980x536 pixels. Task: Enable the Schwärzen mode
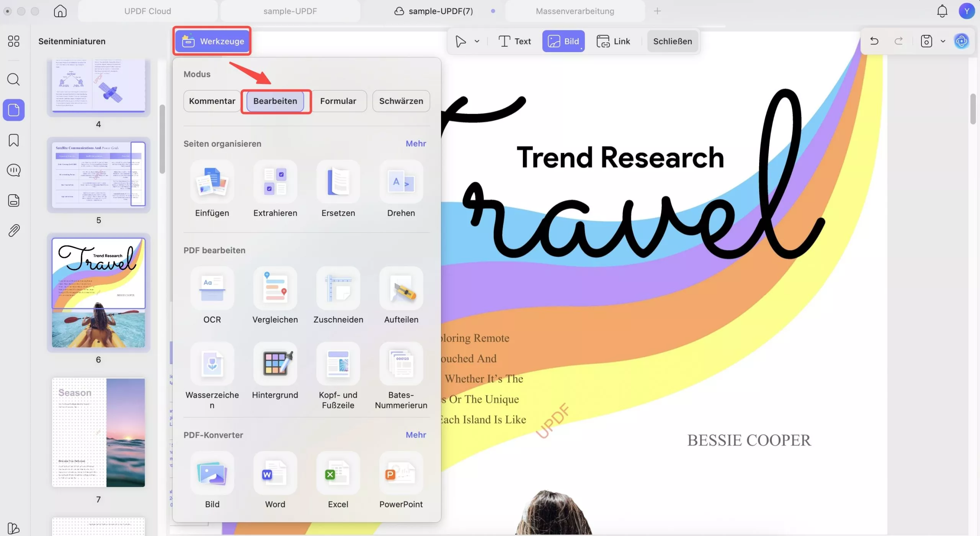(x=401, y=101)
